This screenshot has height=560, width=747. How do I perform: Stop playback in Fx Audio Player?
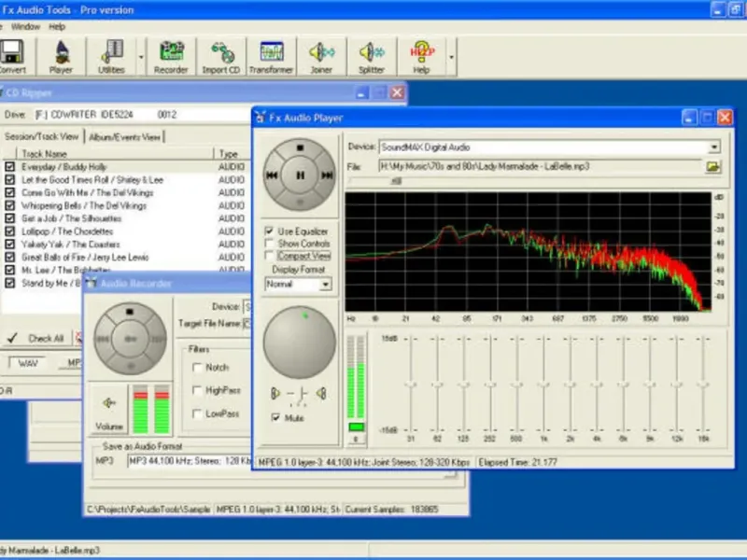coord(300,147)
